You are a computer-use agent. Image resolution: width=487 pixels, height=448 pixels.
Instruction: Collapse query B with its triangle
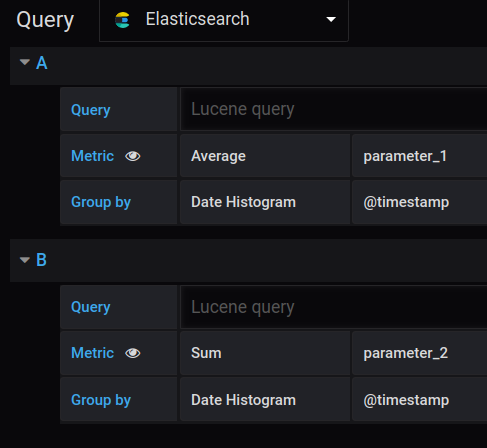point(25,259)
